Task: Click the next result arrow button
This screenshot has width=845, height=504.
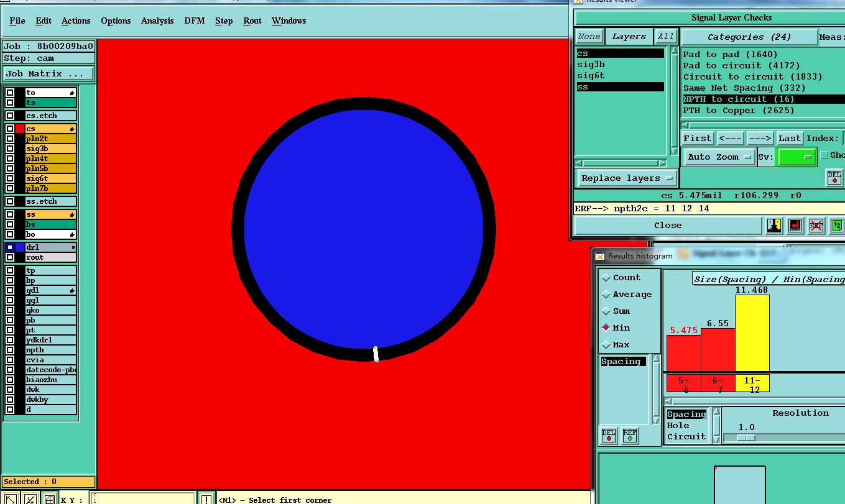Action: pyautogui.click(x=760, y=138)
